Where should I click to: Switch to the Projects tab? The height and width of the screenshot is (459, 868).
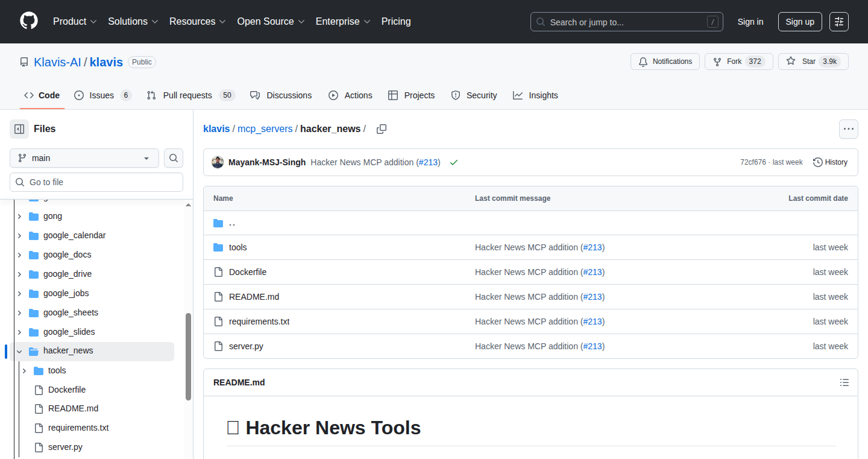pyautogui.click(x=411, y=95)
